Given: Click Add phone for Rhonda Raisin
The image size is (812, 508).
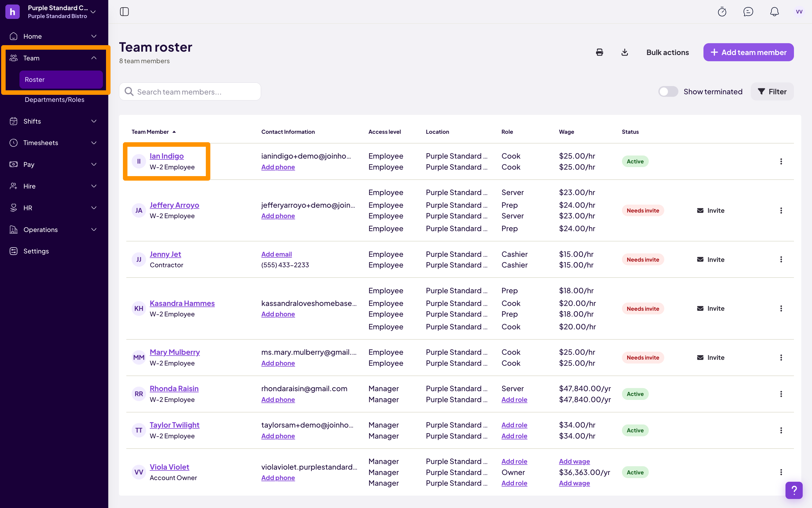Looking at the screenshot, I should click(278, 400).
